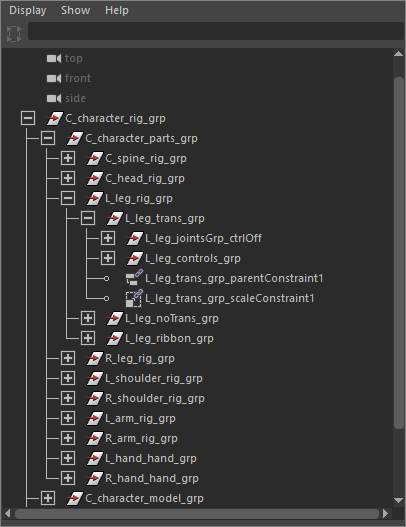Collapse the L_leg_trans_grp node
The height and width of the screenshot is (527, 406).
tap(88, 218)
